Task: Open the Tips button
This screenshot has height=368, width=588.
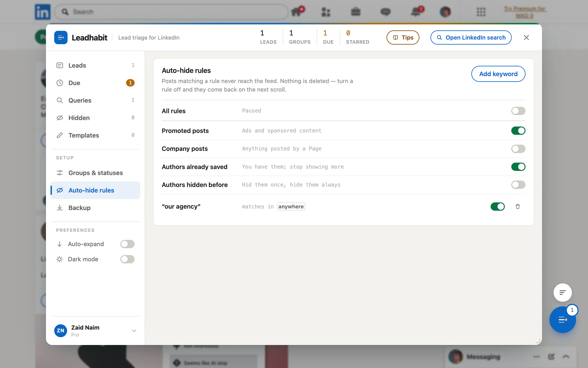Action: click(403, 37)
